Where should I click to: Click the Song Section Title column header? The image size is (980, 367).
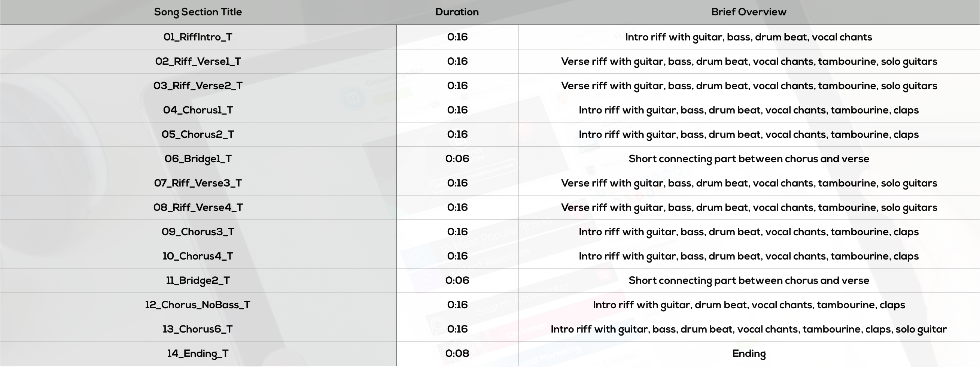pyautogui.click(x=198, y=12)
